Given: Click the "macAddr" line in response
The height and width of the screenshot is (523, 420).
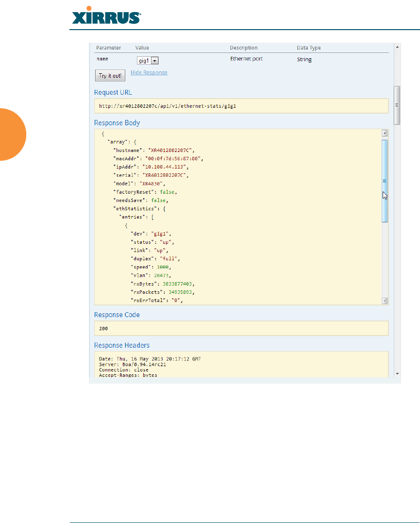Looking at the screenshot, I should pyautogui.click(x=158, y=158).
